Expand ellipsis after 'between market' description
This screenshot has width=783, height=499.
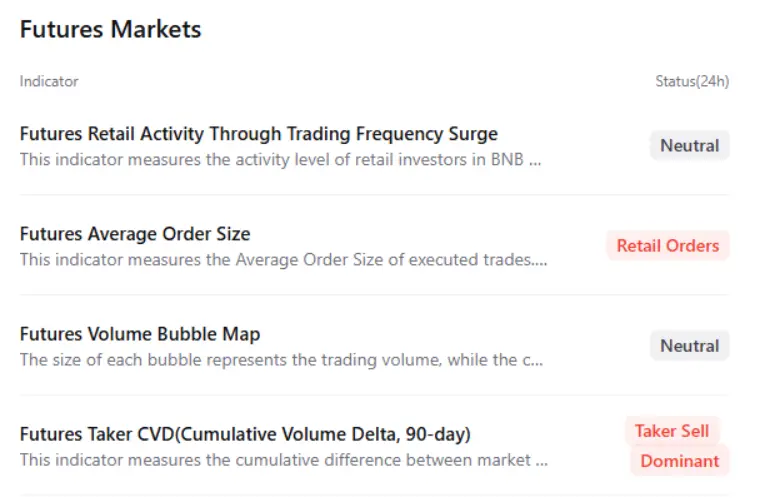pyautogui.click(x=541, y=462)
